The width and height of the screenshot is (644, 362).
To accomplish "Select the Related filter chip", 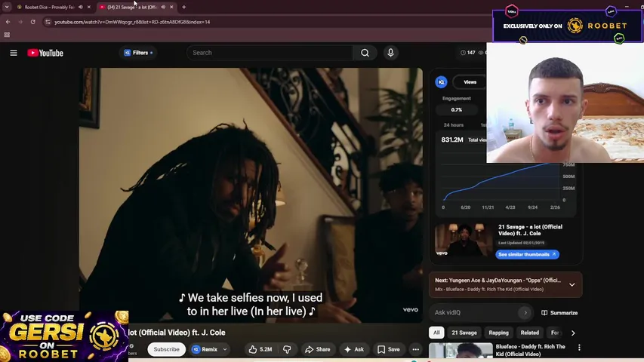I will 530,333.
